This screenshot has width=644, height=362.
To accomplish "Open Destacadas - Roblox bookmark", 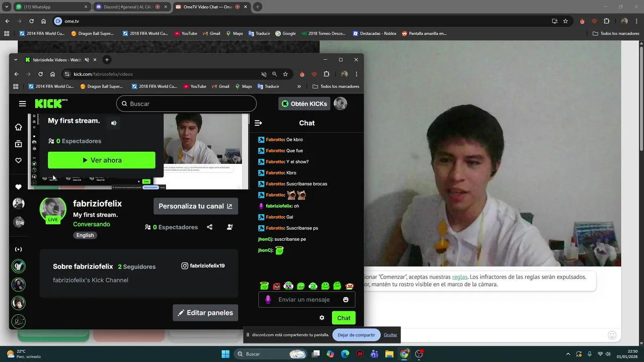I will [x=374, y=34].
